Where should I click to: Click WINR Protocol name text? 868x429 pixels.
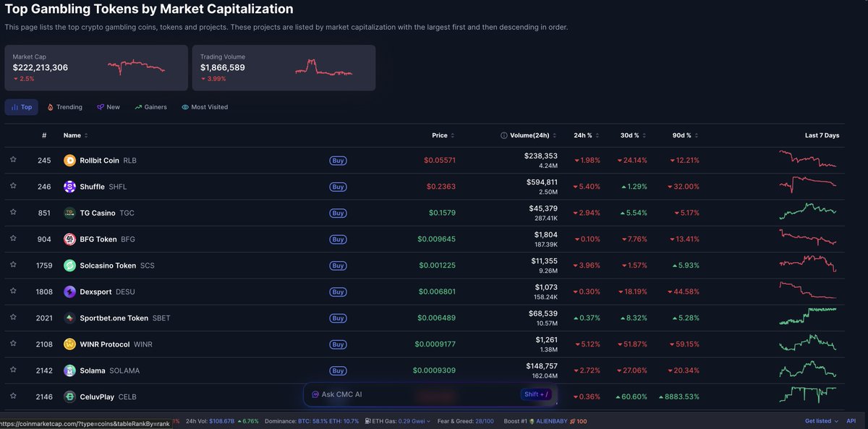[x=105, y=344]
